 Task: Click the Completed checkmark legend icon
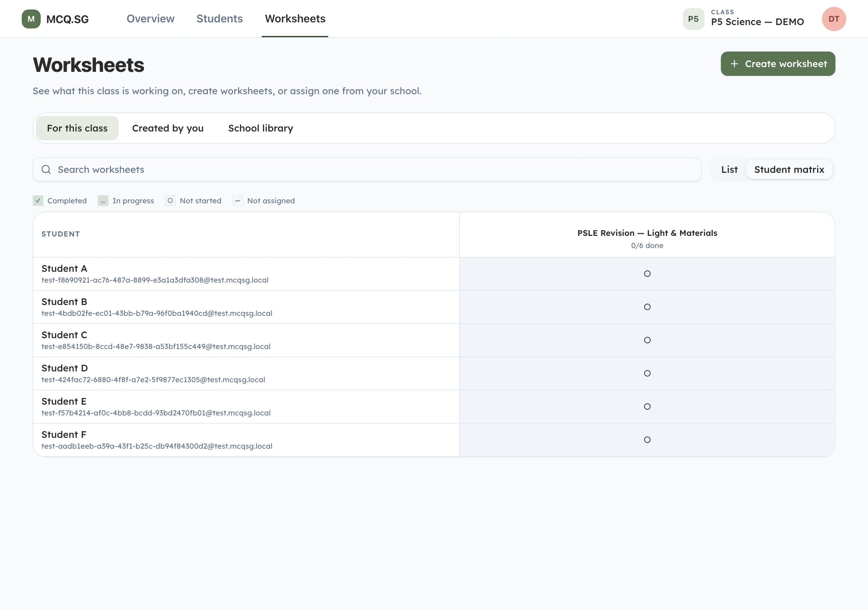click(x=38, y=200)
